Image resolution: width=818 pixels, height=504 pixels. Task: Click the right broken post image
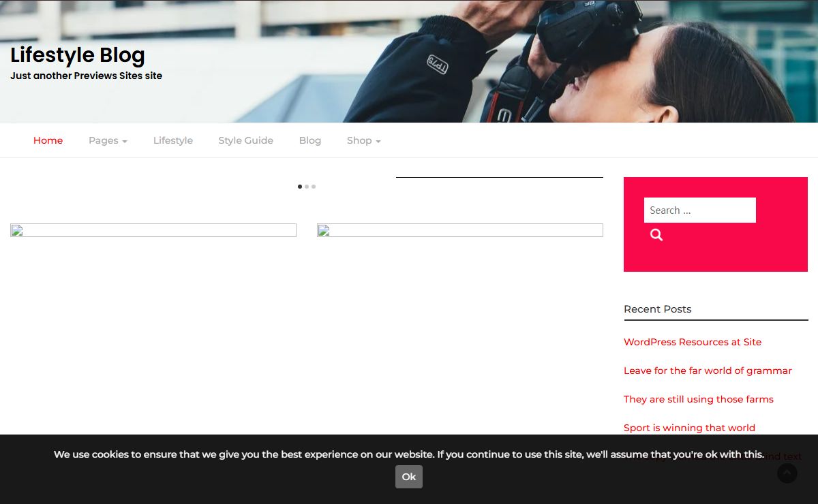[x=460, y=230]
